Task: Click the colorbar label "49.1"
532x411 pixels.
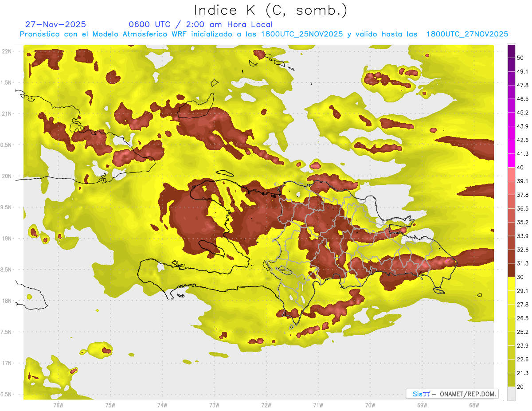Action: click(523, 71)
